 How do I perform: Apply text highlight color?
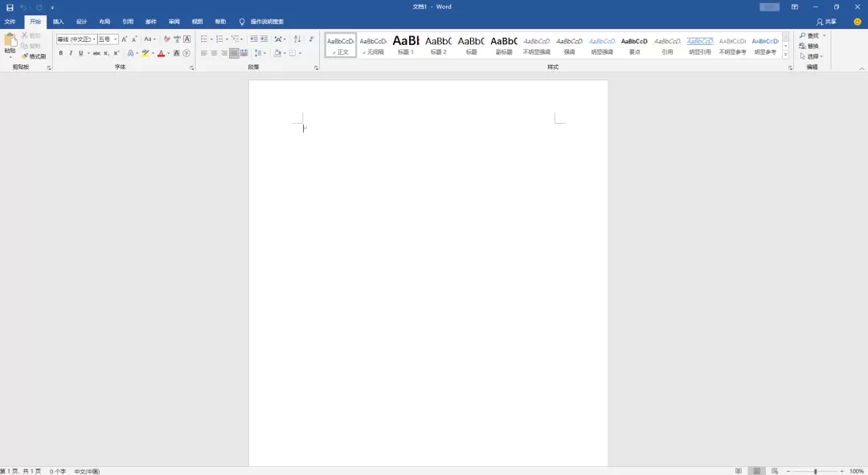pyautogui.click(x=145, y=53)
